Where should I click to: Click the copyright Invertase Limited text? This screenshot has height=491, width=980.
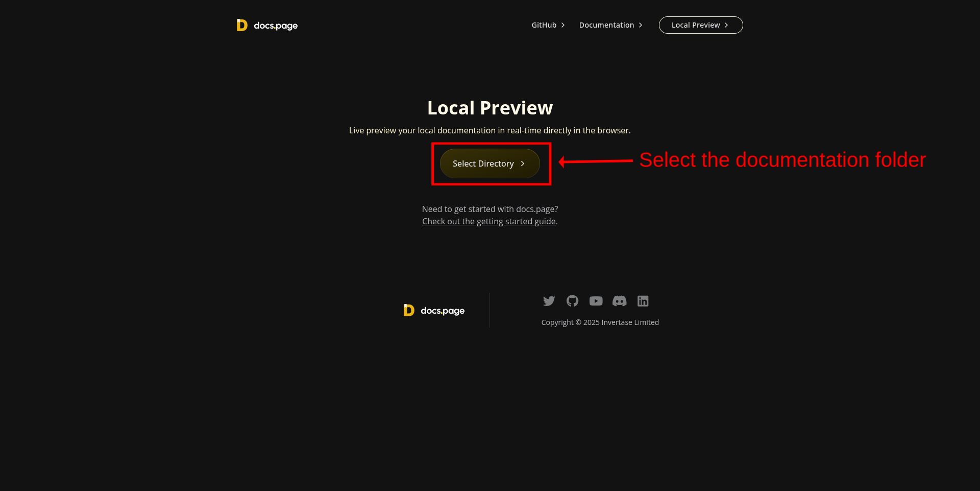[600, 322]
